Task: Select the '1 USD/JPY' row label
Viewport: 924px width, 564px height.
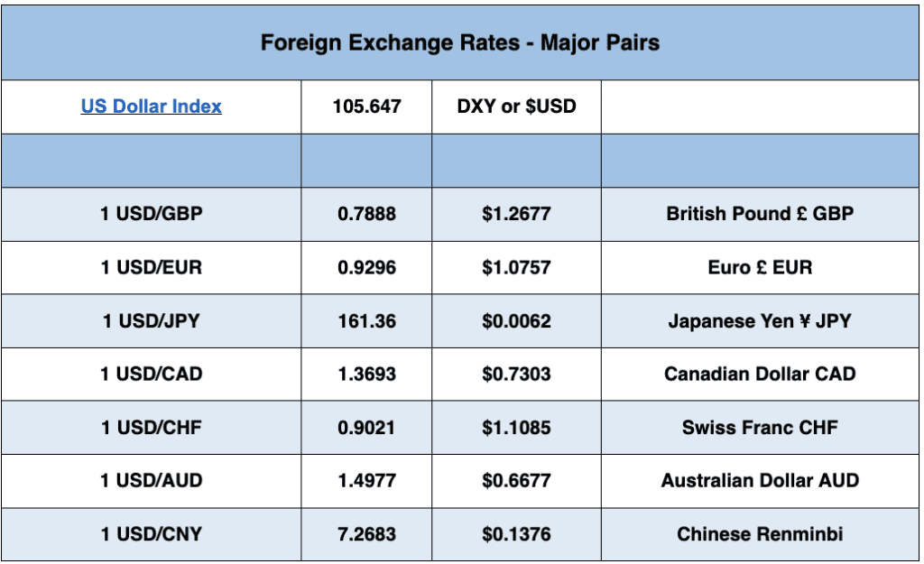Action: (151, 320)
